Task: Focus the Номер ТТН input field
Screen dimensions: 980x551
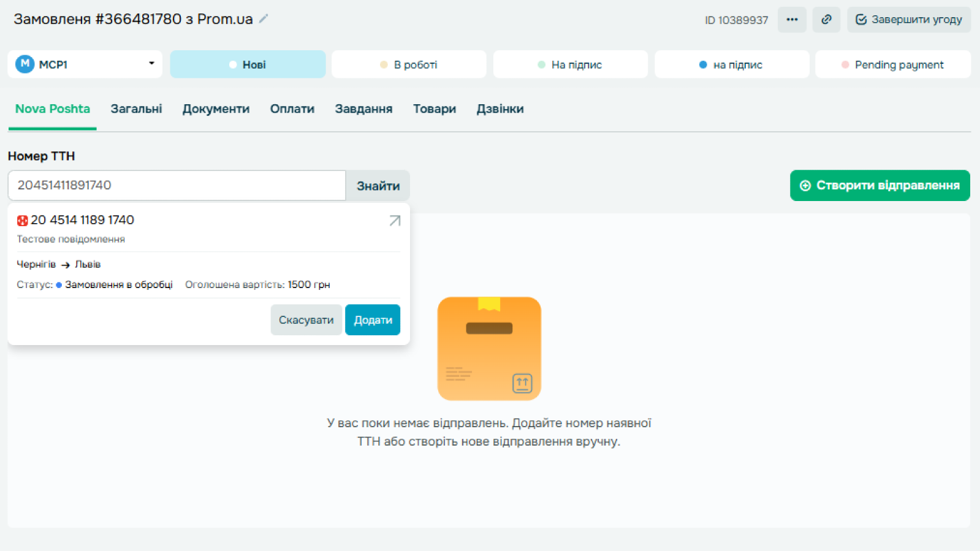Action: pos(177,185)
